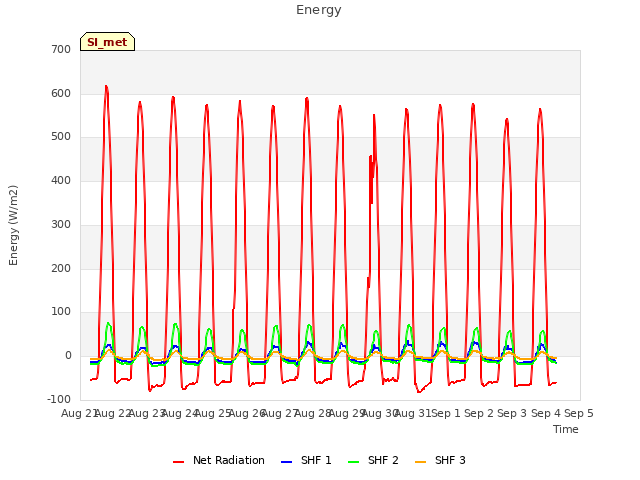Click the Aug 25 x-axis tick label
The width and height of the screenshot is (640, 480).
tap(213, 413)
